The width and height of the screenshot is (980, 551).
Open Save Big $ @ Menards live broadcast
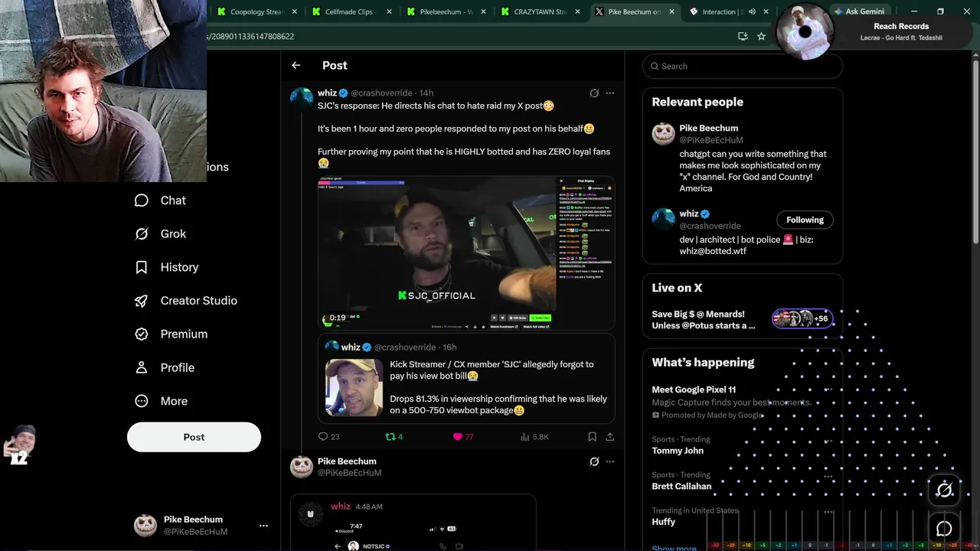coord(703,320)
